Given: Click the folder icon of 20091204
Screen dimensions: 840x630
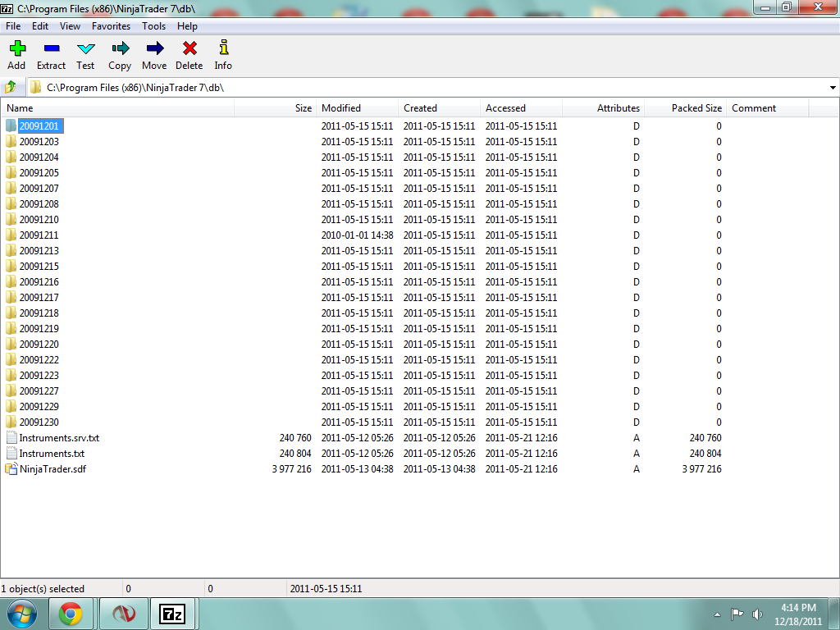Looking at the screenshot, I should pos(11,157).
